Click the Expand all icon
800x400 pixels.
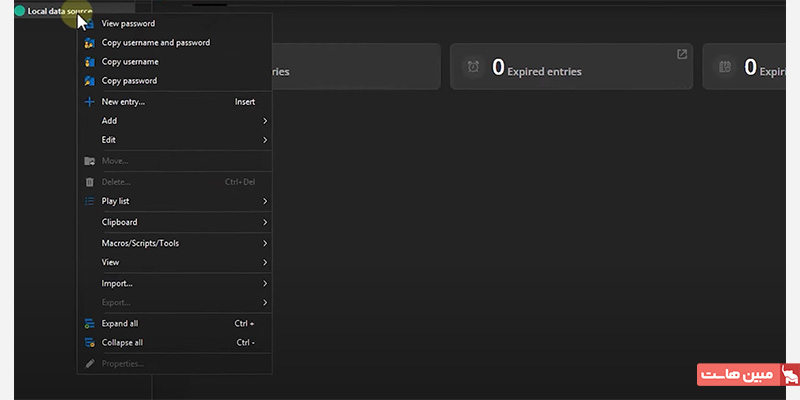90,324
